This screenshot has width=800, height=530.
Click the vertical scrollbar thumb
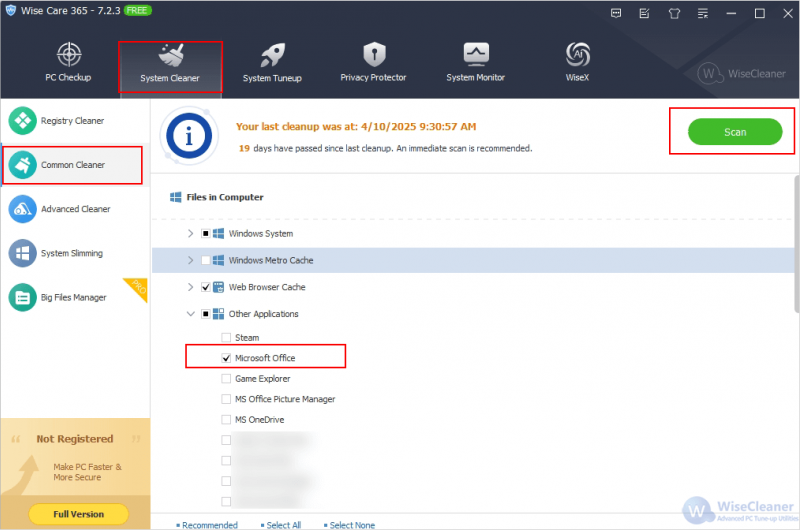click(x=796, y=244)
